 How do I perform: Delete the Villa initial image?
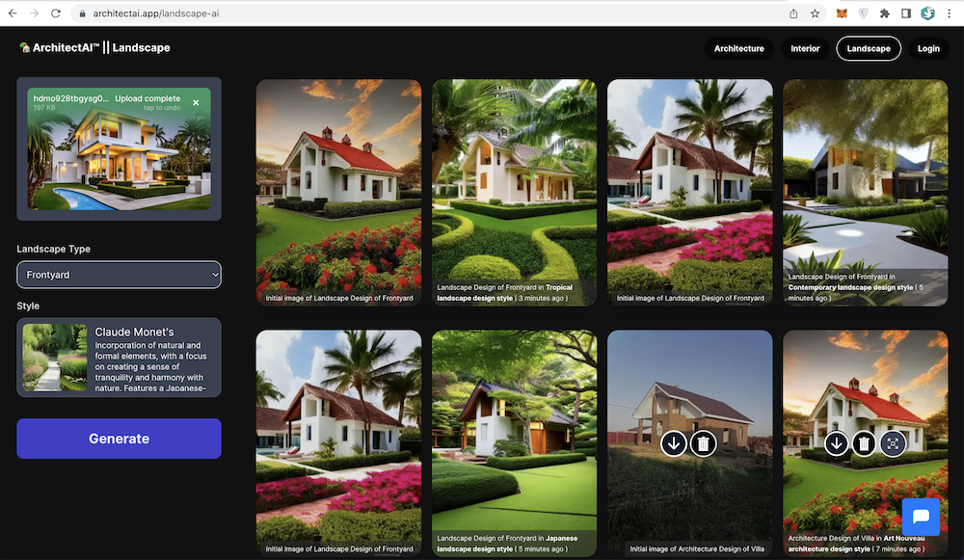(704, 443)
